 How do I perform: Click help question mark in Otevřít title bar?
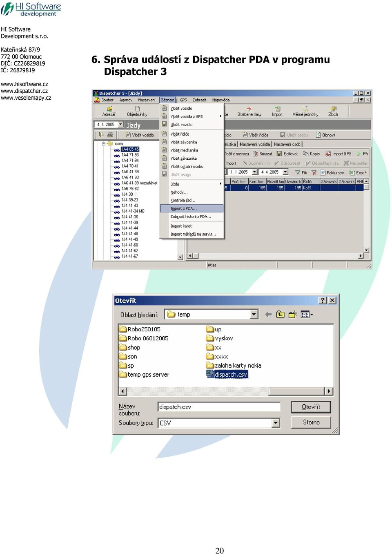(x=323, y=300)
